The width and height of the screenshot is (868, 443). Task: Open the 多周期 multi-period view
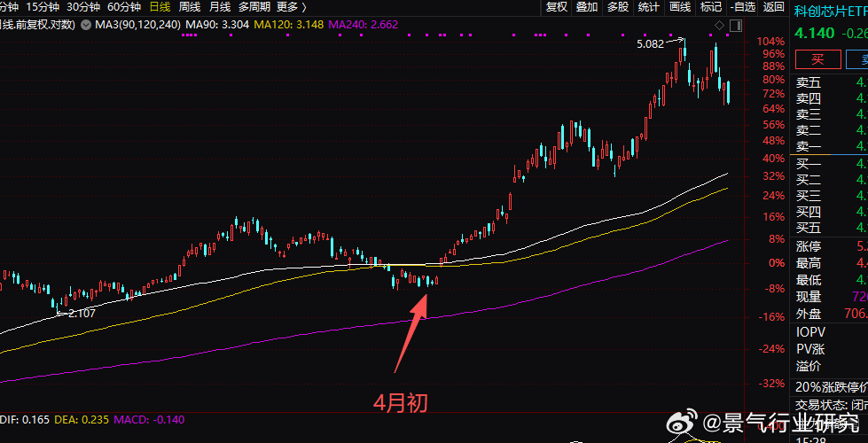(x=254, y=7)
